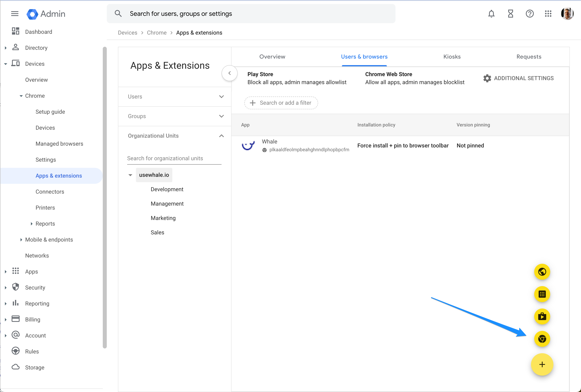This screenshot has height=392, width=581.
Task: Expand the Users section
Action: pos(221,97)
